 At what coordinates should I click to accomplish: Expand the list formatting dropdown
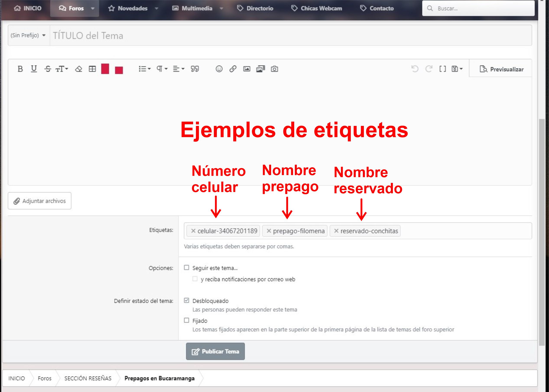pos(145,69)
